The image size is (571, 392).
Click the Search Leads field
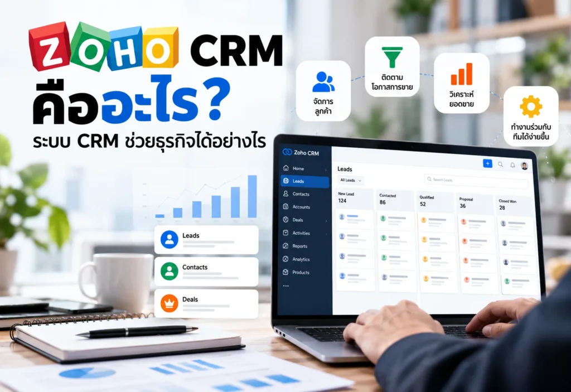tap(476, 180)
